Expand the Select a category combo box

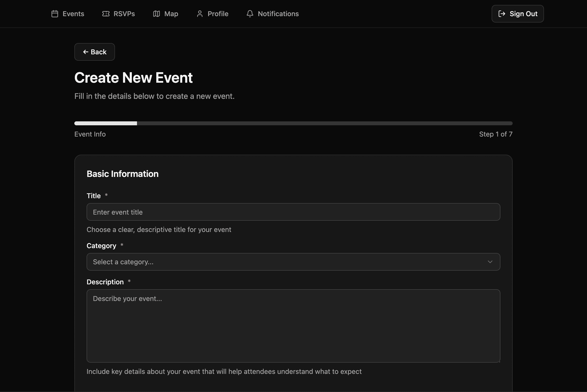coord(293,262)
